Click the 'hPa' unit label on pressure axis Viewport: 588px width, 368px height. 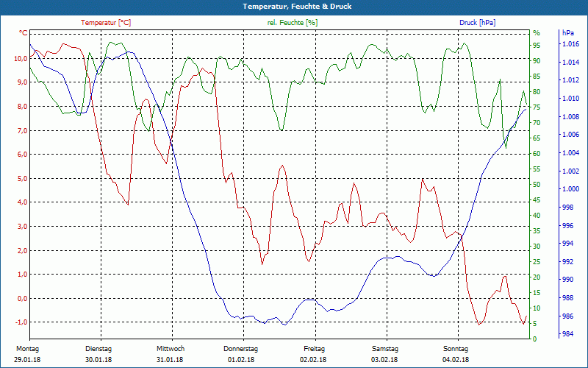(567, 33)
